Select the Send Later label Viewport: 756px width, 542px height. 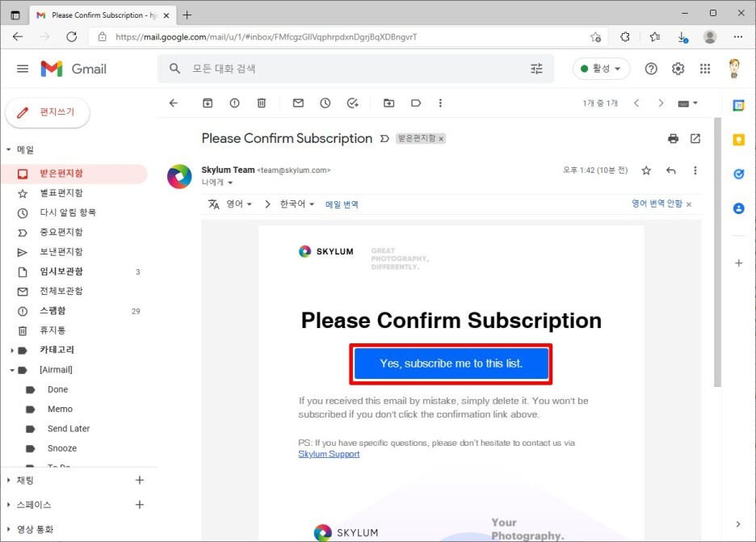coord(69,429)
